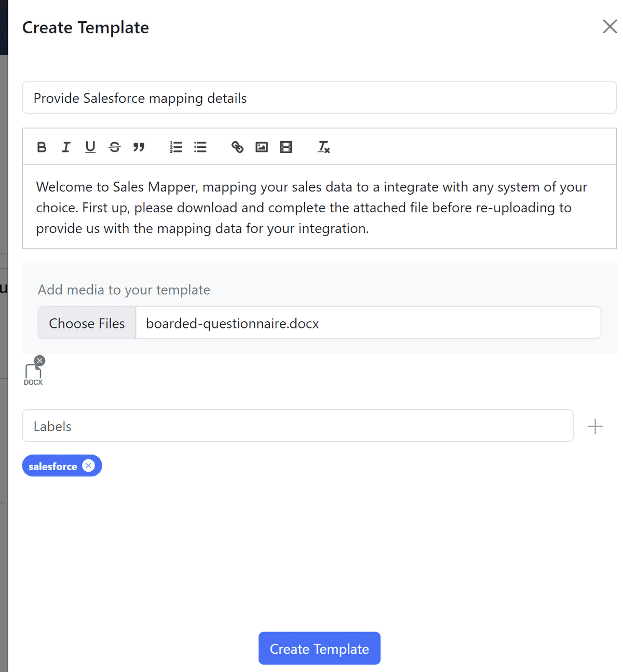Image resolution: width=623 pixels, height=672 pixels.
Task: Submit with the Create Template button
Action: click(319, 649)
